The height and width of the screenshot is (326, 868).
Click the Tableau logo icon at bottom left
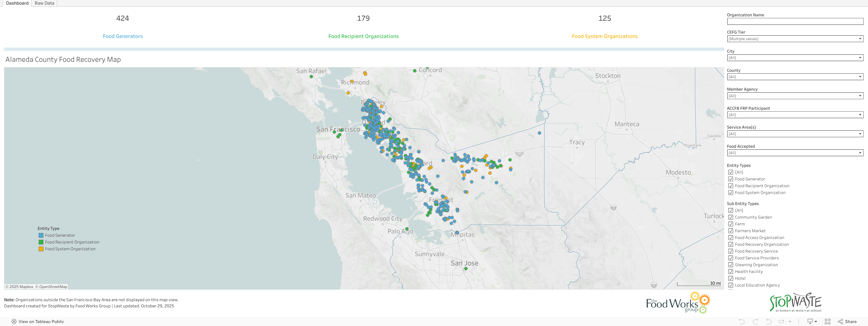tap(14, 322)
